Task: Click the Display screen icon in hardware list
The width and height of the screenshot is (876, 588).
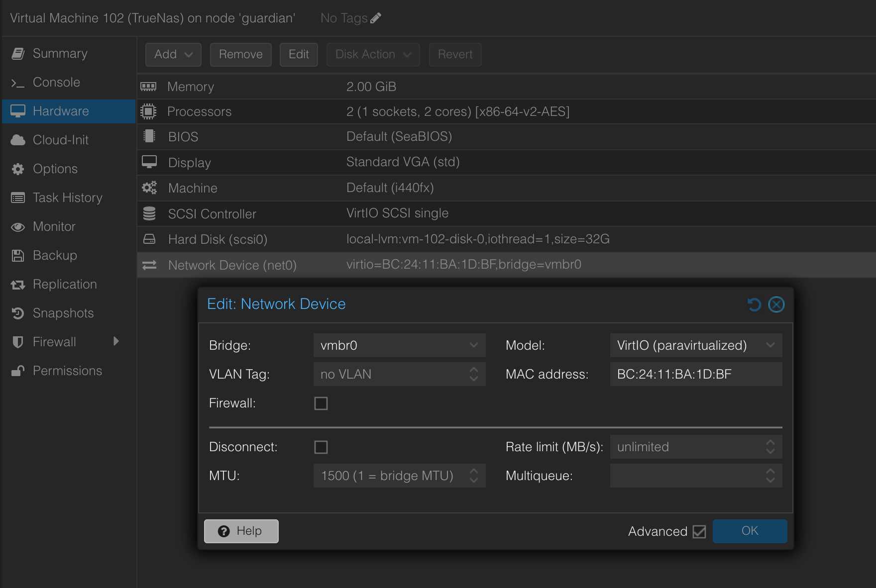Action: pyautogui.click(x=149, y=162)
